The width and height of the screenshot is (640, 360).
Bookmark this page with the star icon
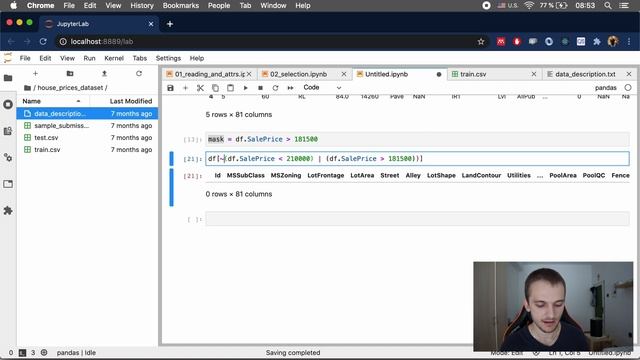point(481,42)
